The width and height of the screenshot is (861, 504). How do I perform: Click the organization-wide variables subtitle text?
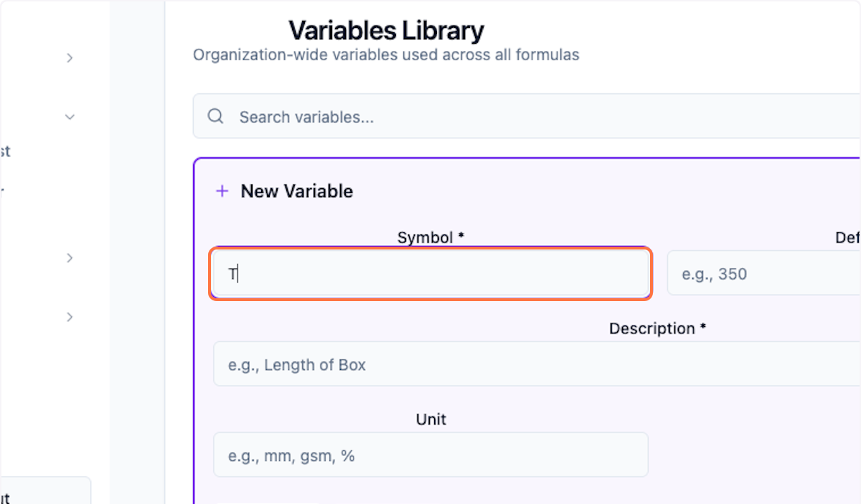coord(386,54)
